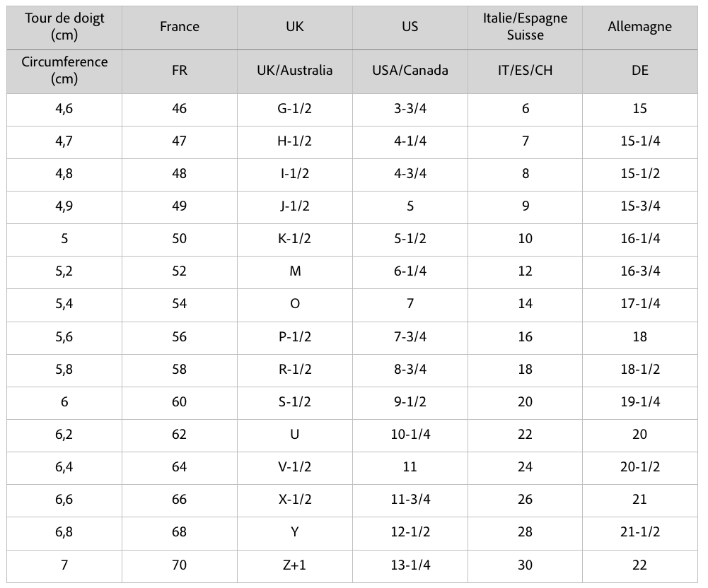
Task: Select the UK size Z+1 cell
Action: point(295,565)
